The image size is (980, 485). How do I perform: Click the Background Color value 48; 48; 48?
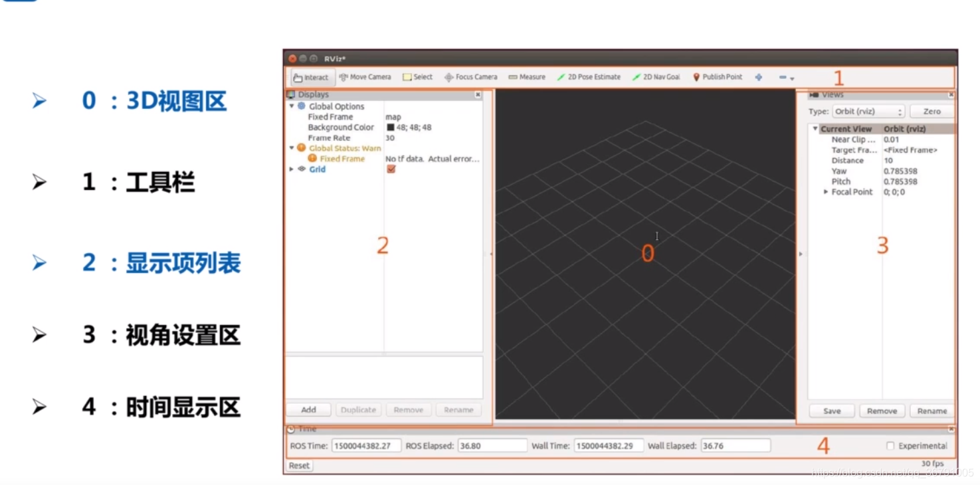point(414,128)
